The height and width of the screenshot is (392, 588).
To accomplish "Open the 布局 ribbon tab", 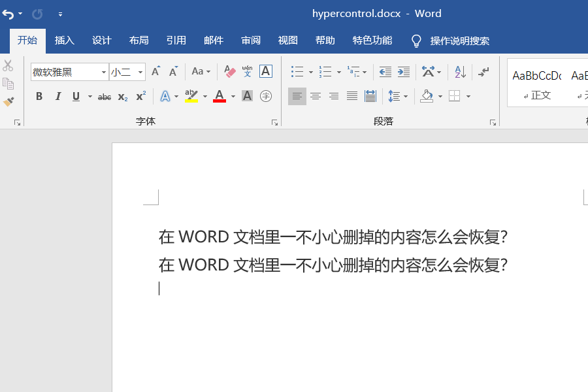I will coord(139,40).
